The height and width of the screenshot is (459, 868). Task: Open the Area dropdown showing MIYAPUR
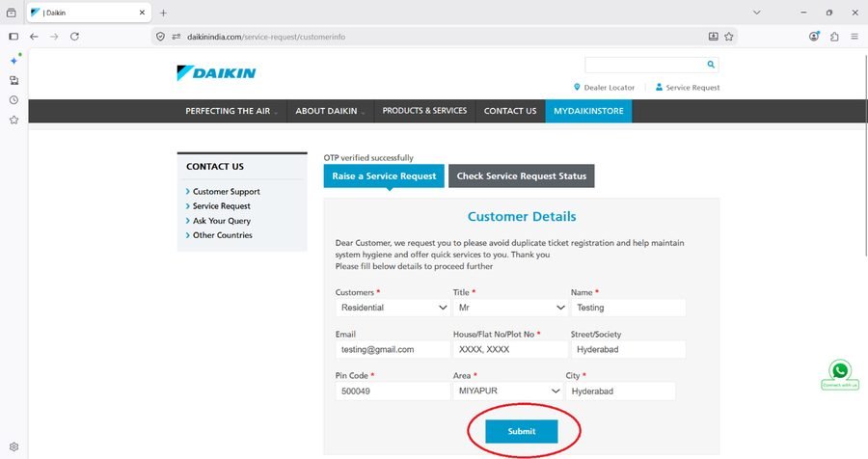coord(507,391)
